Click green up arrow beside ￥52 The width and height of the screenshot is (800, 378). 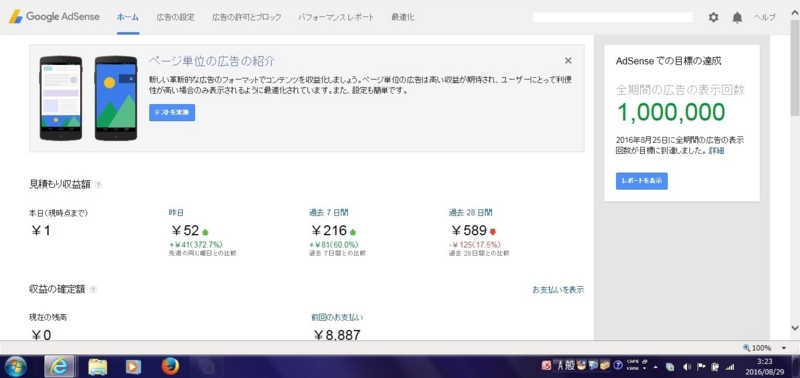point(205,231)
